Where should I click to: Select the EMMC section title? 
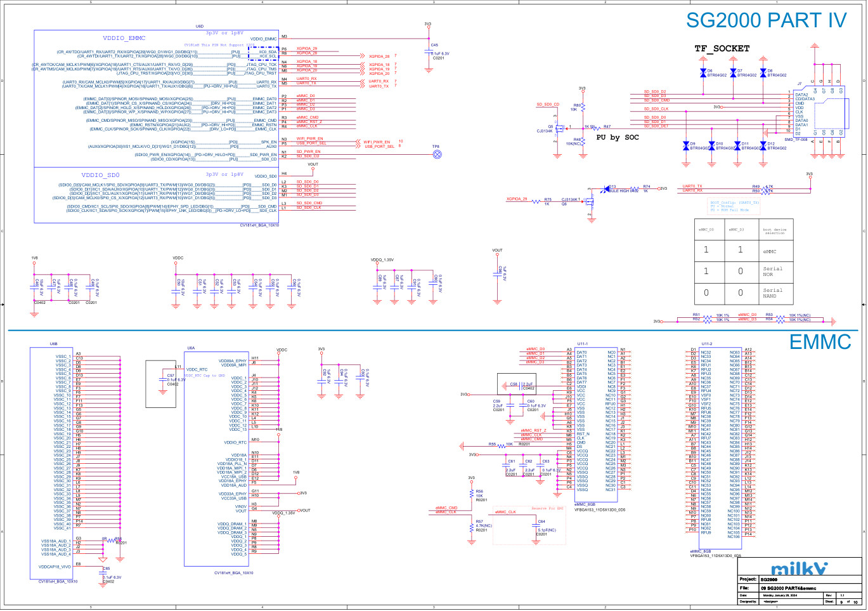coord(820,342)
